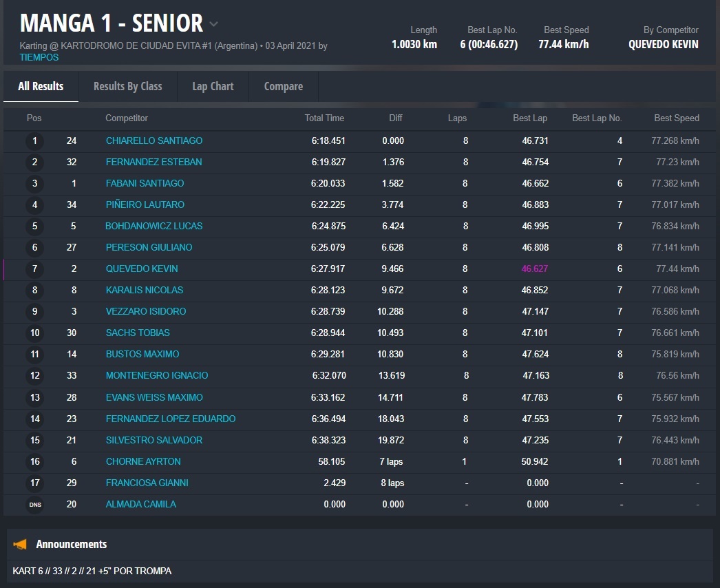This screenshot has height=588, width=720.
Task: Open ALMADA CAMILA competitor entry
Action: click(141, 505)
